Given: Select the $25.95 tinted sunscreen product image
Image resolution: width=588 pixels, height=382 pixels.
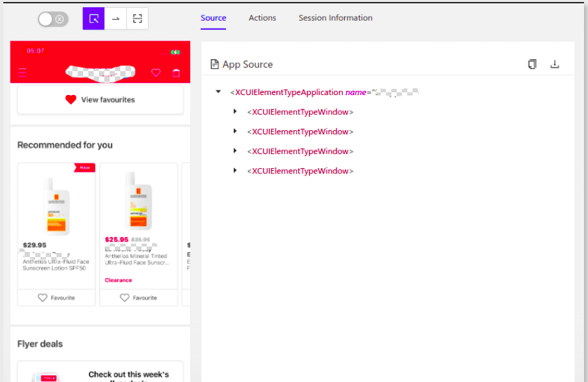Looking at the screenshot, I should point(138,201).
